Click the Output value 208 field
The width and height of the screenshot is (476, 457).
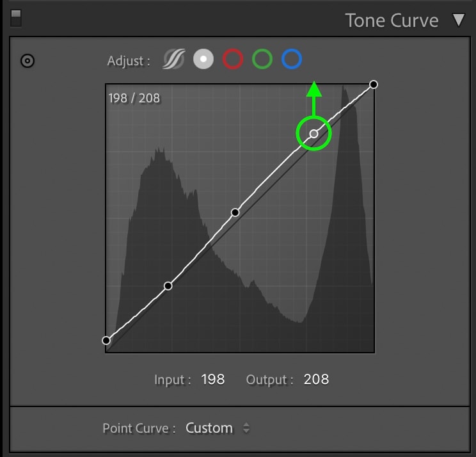tap(316, 380)
